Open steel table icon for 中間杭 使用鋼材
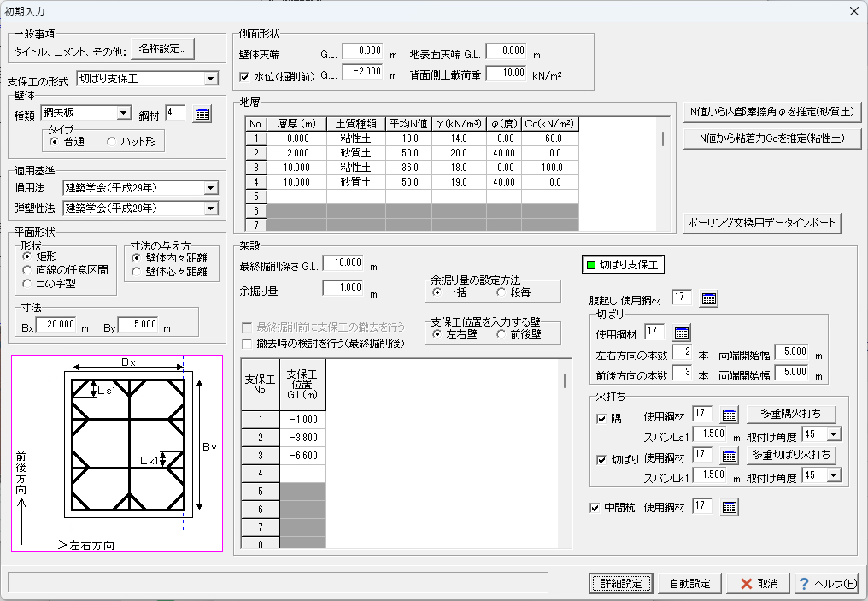 pyautogui.click(x=730, y=507)
